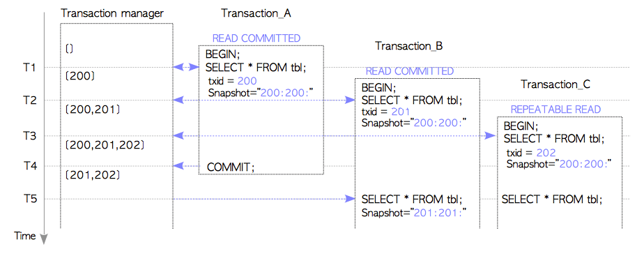Click the REPEATABLE READ isolation label

click(x=555, y=110)
